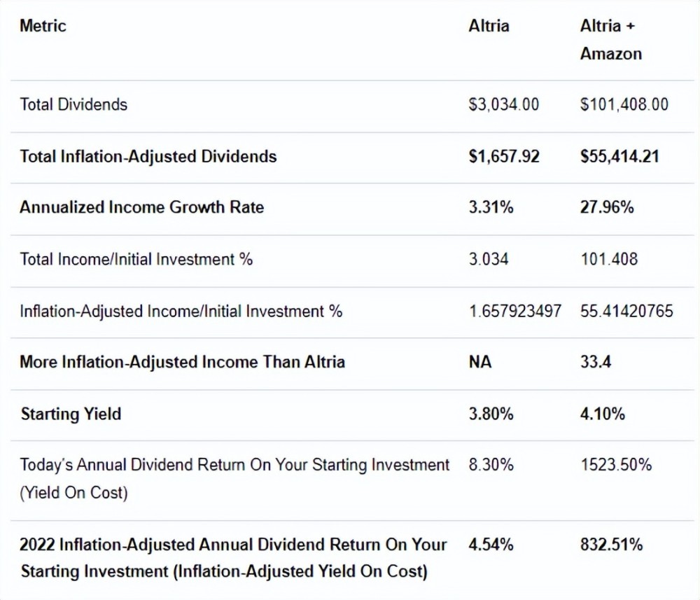
Task: Select Annualized Income Growth Rate label
Action: click(141, 207)
